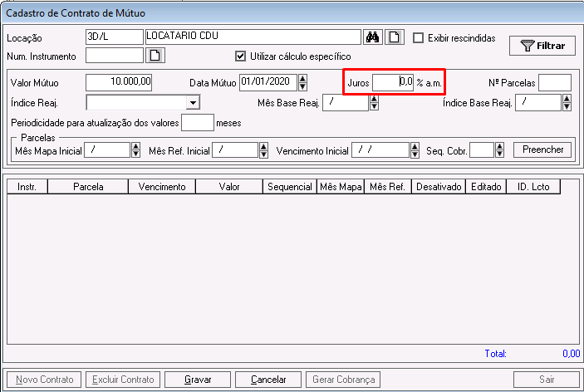The height and width of the screenshot is (392, 584).
Task: Click the Novo Contrato button
Action: pyautogui.click(x=45, y=380)
